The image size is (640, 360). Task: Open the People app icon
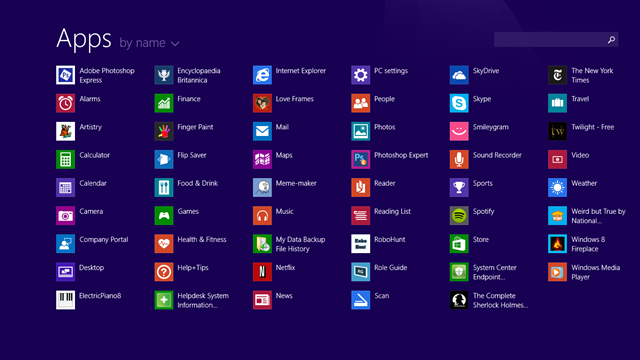360,103
